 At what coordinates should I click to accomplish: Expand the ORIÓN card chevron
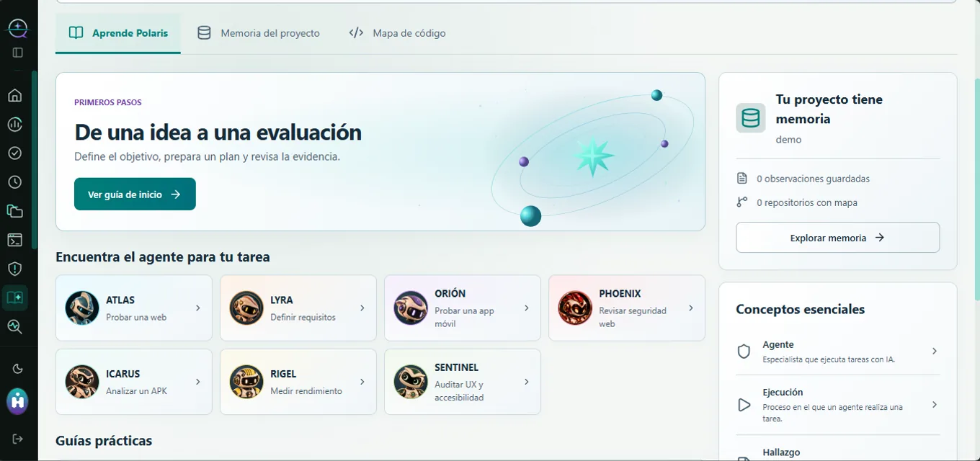tap(527, 308)
